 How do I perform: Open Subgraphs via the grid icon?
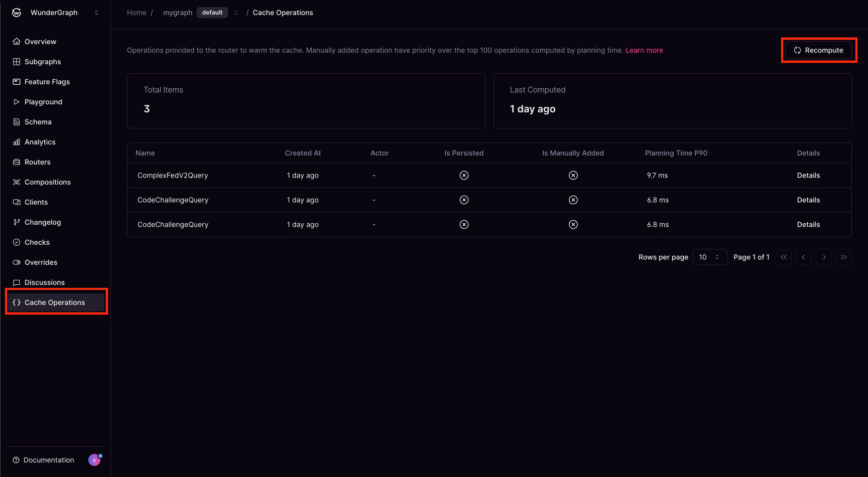click(17, 62)
